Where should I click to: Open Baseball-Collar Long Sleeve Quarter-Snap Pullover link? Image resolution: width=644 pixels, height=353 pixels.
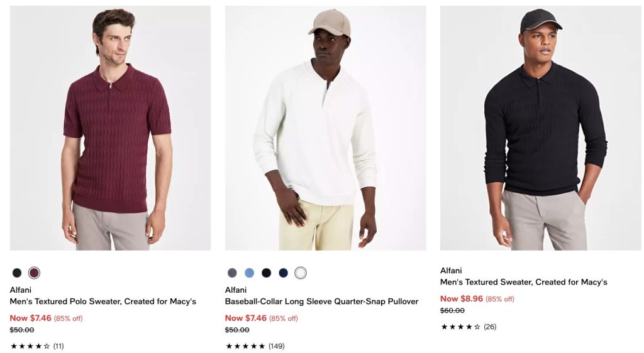321,301
